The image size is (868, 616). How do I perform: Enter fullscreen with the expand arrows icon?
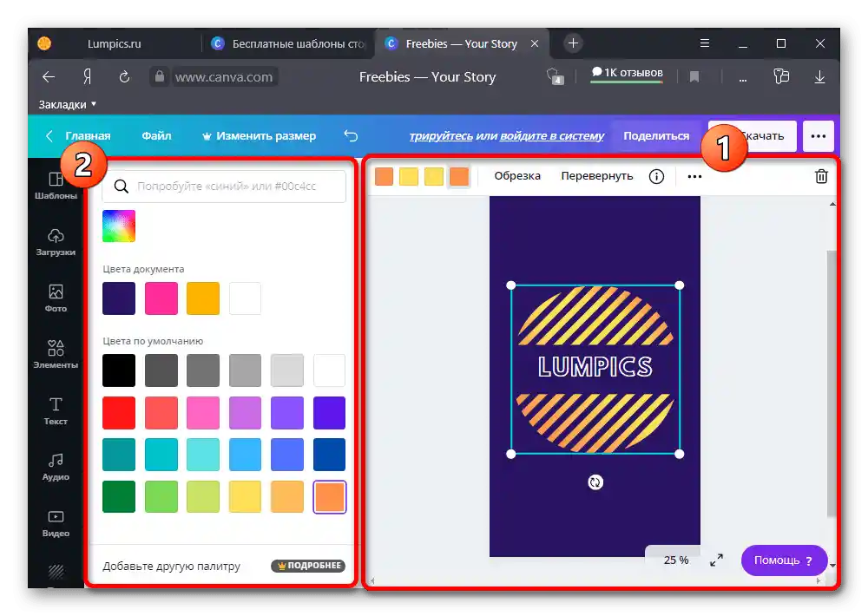716,560
